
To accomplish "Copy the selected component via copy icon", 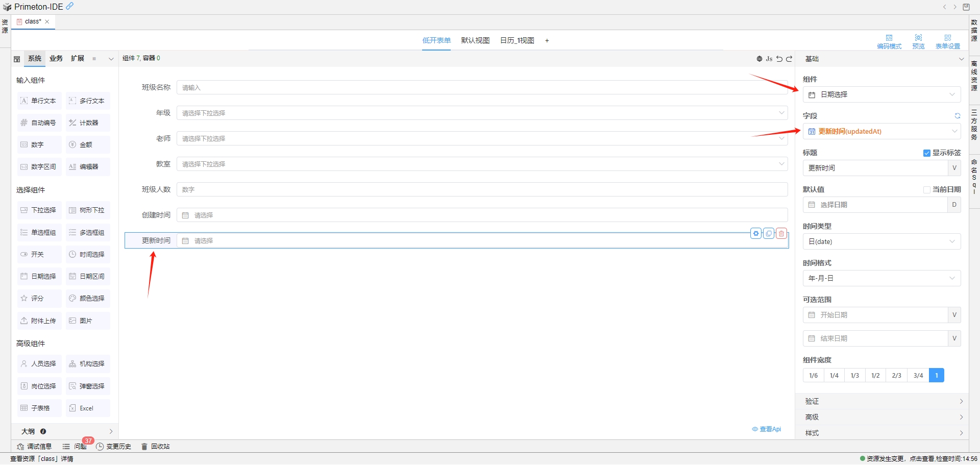I will pyautogui.click(x=768, y=233).
